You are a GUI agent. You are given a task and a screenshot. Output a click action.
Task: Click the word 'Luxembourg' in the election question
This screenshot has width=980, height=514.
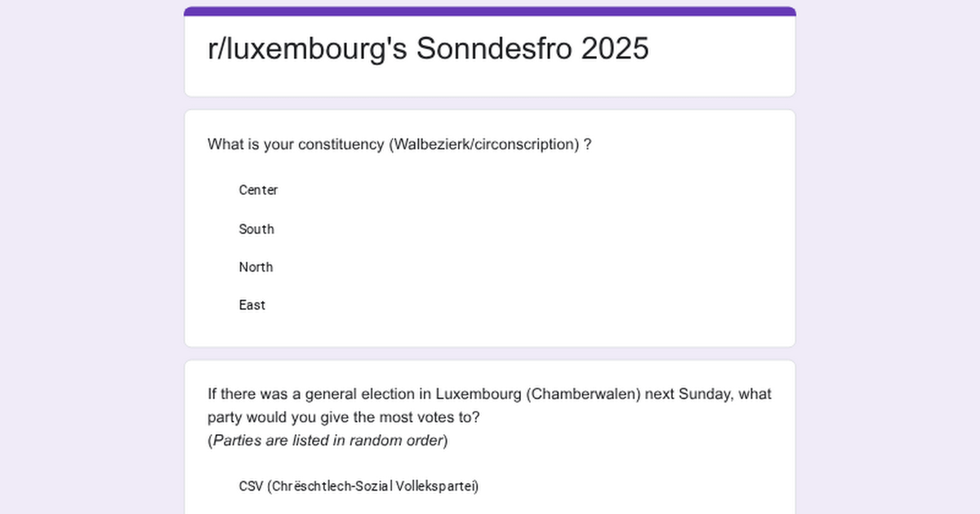(478, 395)
